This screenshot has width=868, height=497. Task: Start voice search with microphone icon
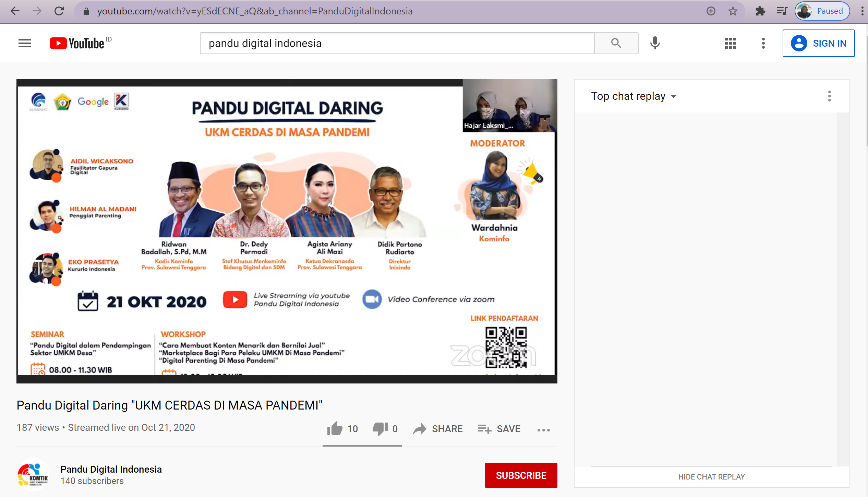click(655, 43)
